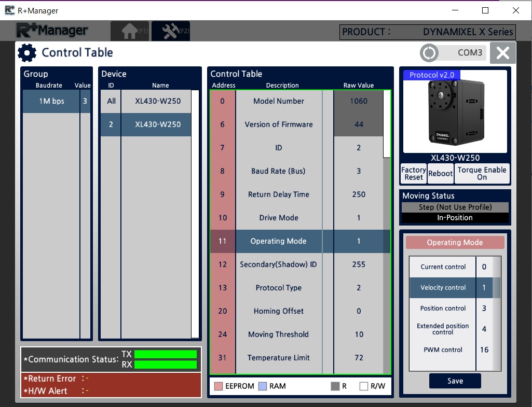Select the Temperature Limit row
The width and height of the screenshot is (532, 407).
296,358
